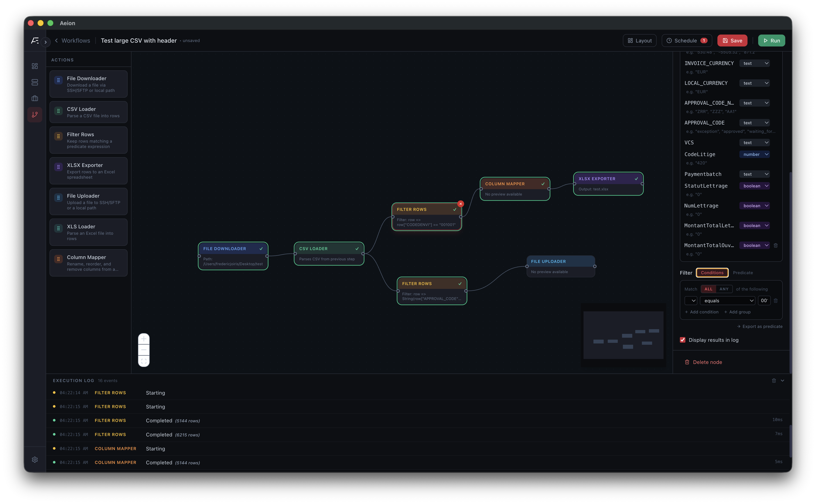Viewport: 816px width, 504px height.
Task: Remove the Filter Rows node via red X badge
Action: 461,204
